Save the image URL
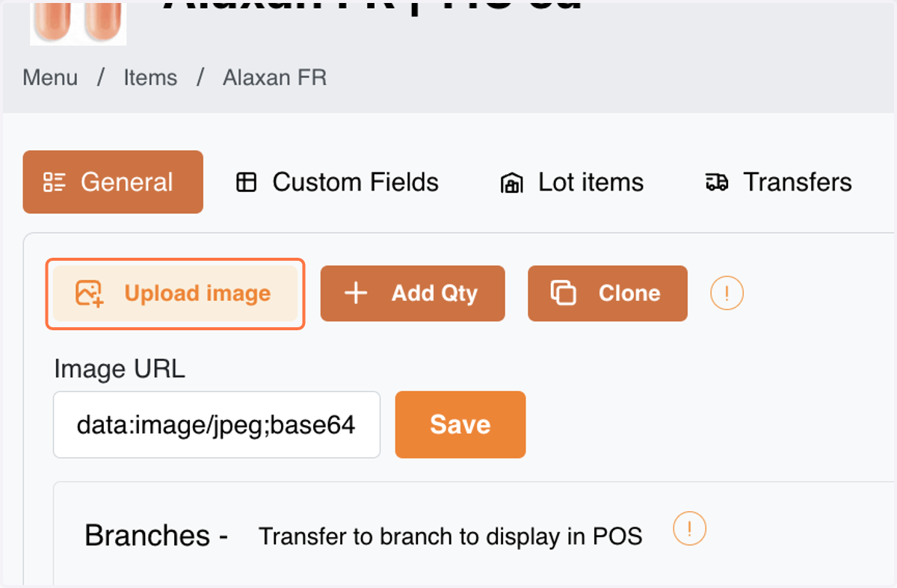 pyautogui.click(x=460, y=424)
